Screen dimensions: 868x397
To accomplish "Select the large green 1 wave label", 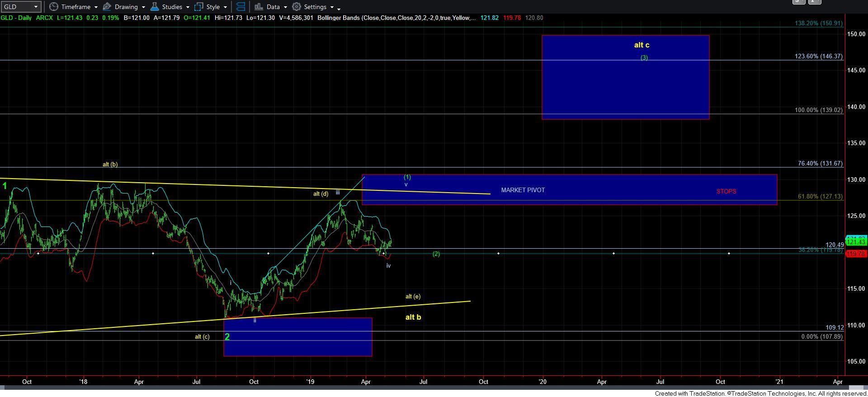I will pyautogui.click(x=5, y=186).
